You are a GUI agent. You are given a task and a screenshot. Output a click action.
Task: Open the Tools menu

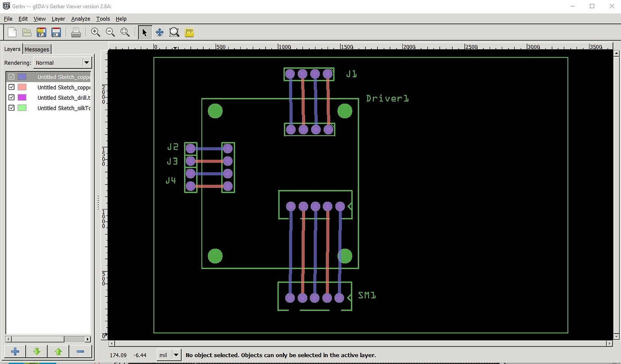pyautogui.click(x=103, y=19)
